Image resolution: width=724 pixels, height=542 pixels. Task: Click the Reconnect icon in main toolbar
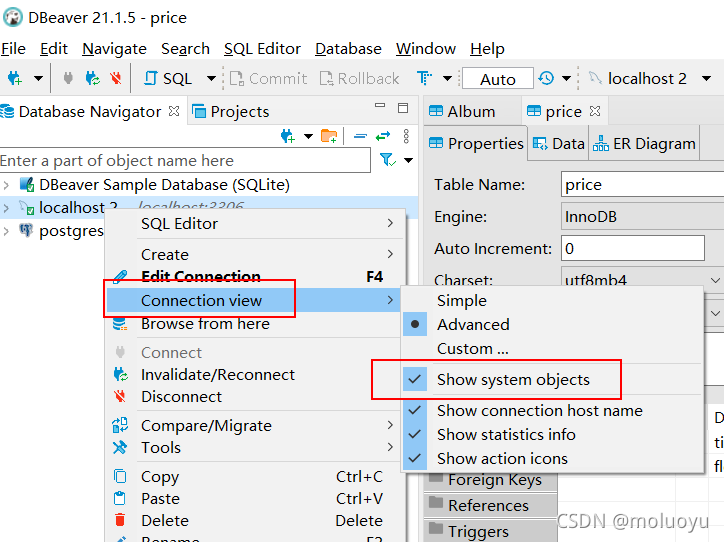(92, 78)
